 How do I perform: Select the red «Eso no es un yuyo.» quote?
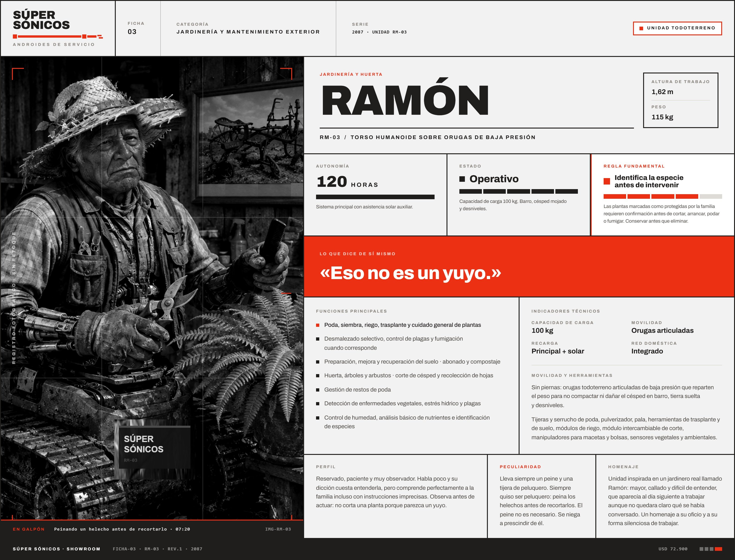point(410,273)
